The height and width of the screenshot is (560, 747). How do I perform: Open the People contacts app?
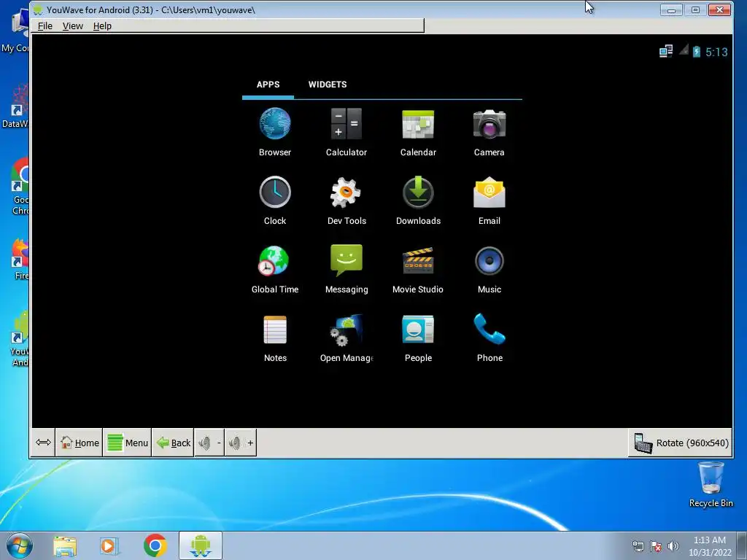click(418, 338)
